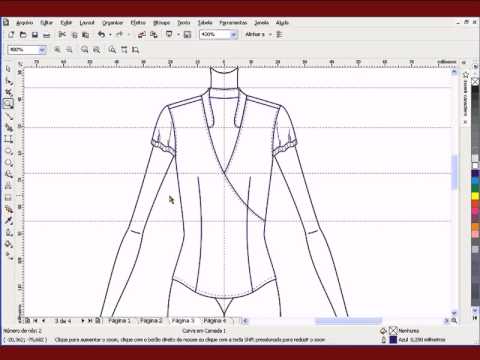This screenshot has height=360, width=480.
Task: Open the Undo history dropdown arrow
Action: (x=110, y=34)
